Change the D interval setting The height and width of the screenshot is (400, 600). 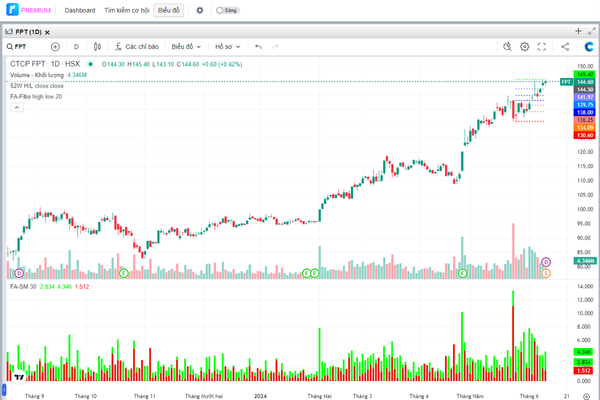point(76,47)
